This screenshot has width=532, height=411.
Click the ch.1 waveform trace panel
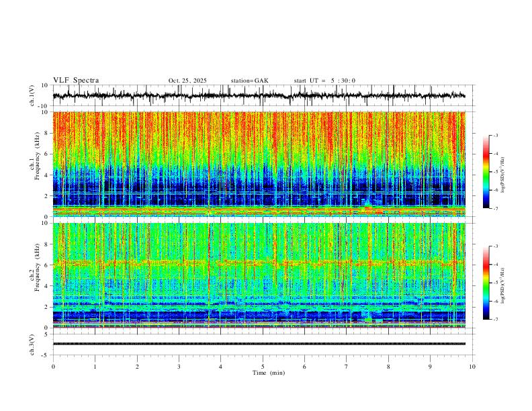pyautogui.click(x=263, y=95)
